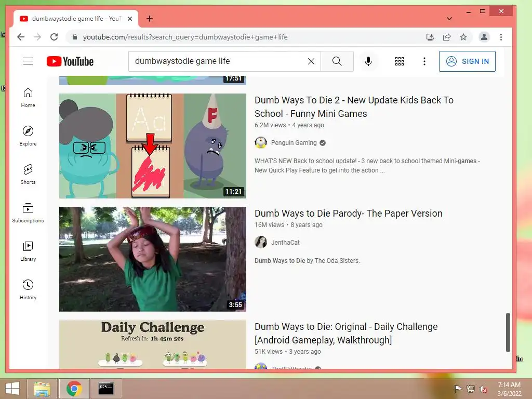Open JenthaCat channel name
The width and height of the screenshot is (532, 399).
[285, 243]
